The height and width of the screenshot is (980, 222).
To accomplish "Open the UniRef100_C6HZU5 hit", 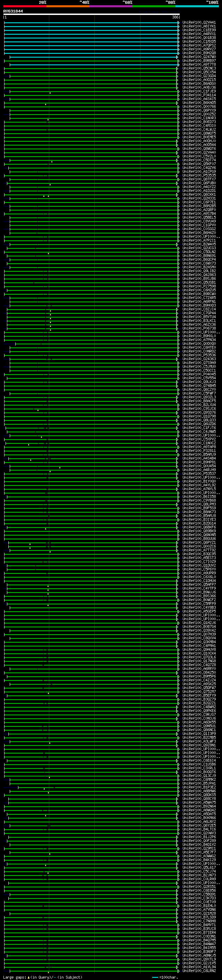I will [199, 290].
